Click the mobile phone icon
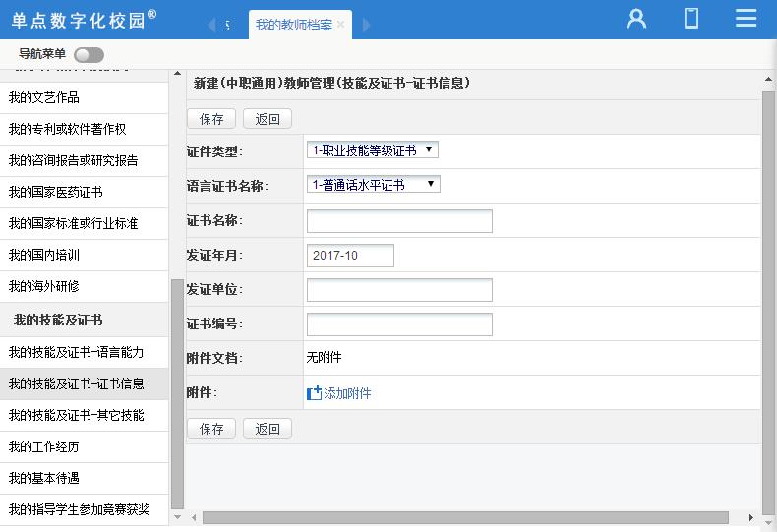 (691, 18)
